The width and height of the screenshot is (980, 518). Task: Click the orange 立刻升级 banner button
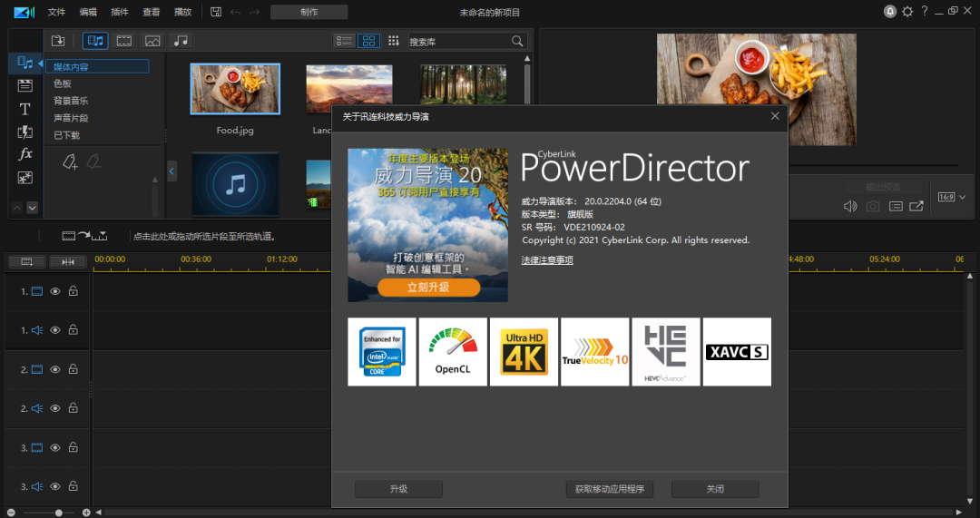tap(428, 288)
